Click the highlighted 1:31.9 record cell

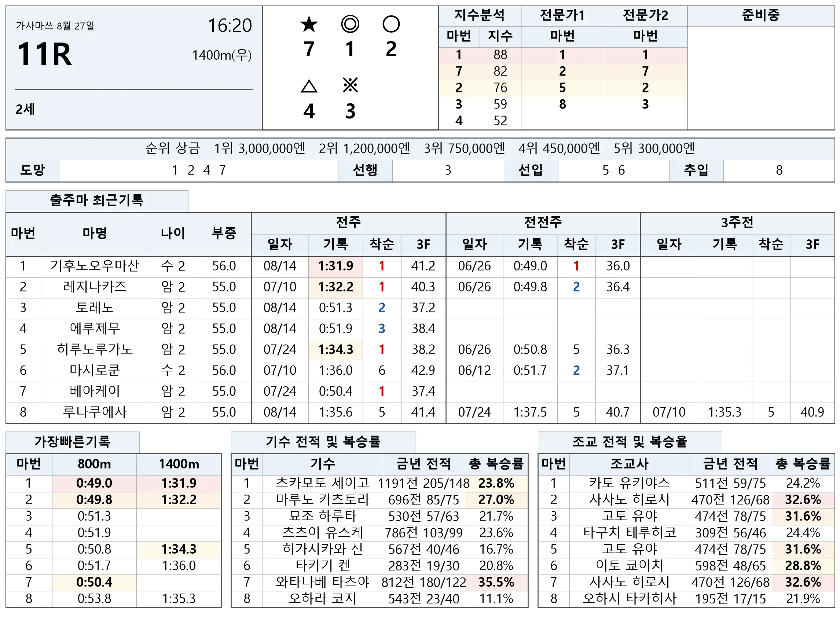click(335, 266)
